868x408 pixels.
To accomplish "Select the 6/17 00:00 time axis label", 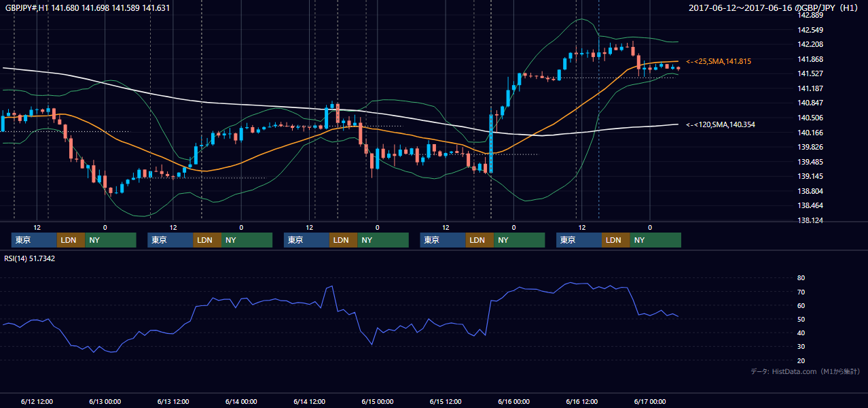I will point(650,402).
